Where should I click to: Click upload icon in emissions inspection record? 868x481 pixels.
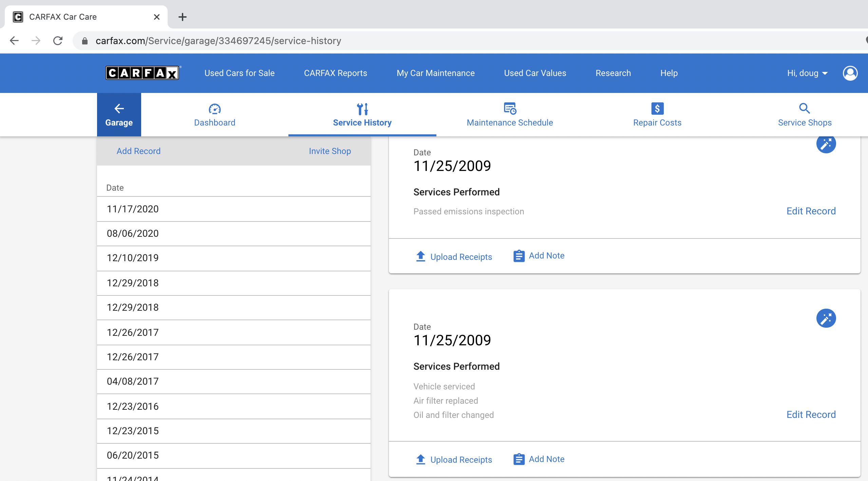tap(421, 256)
